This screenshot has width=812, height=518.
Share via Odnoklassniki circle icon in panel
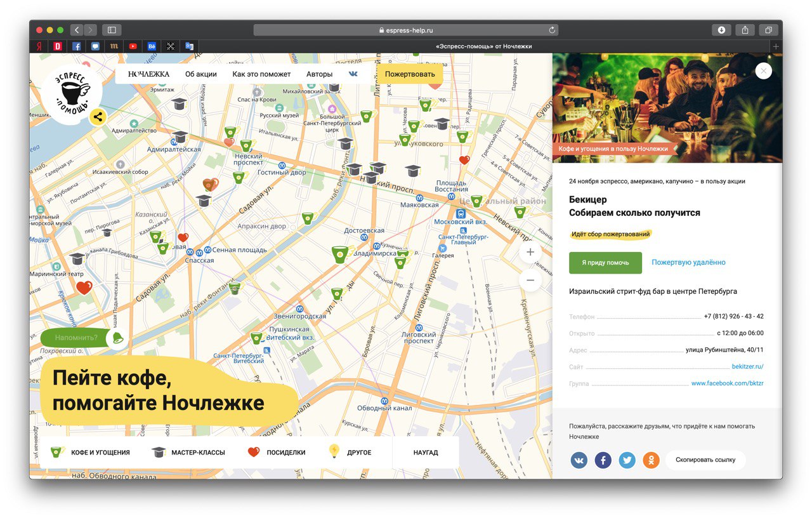point(652,460)
